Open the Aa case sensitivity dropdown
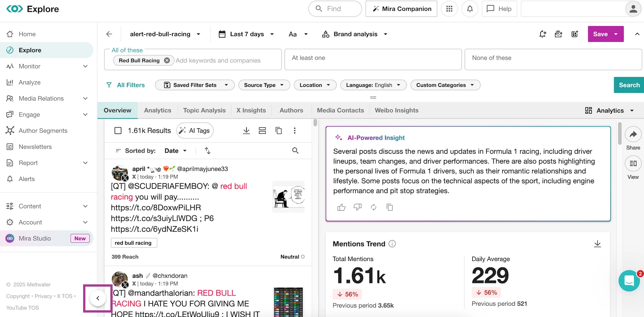This screenshot has width=644, height=317. coord(299,34)
